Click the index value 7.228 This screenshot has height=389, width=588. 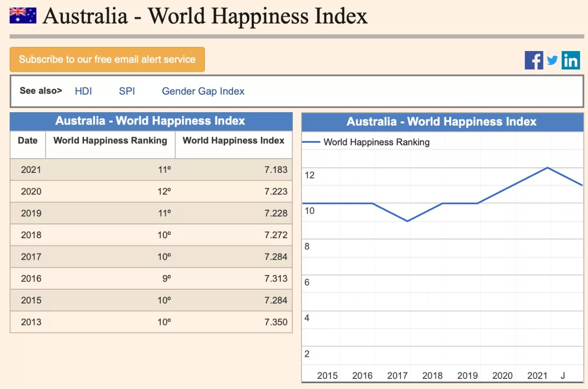(x=276, y=213)
